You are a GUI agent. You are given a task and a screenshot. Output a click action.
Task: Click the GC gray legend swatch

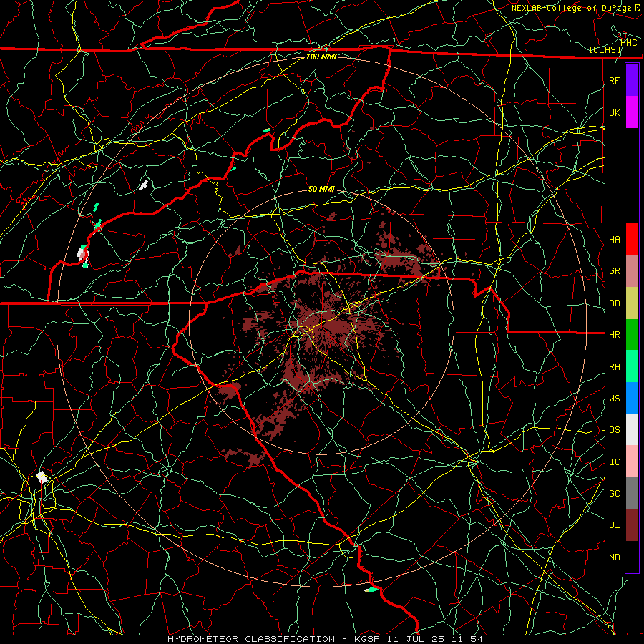pyautogui.click(x=632, y=493)
